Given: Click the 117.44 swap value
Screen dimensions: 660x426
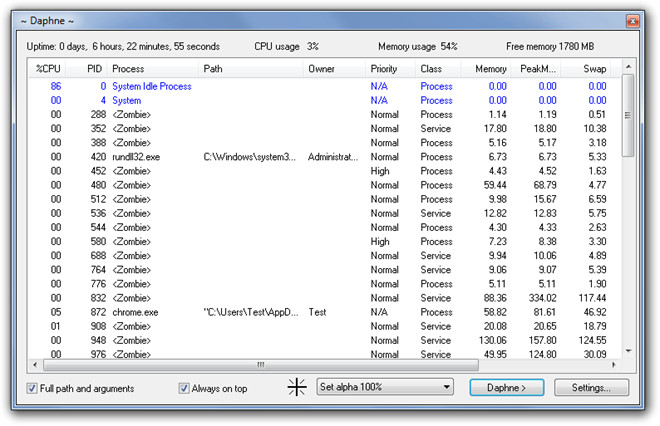Looking at the screenshot, I should pyautogui.click(x=592, y=298).
